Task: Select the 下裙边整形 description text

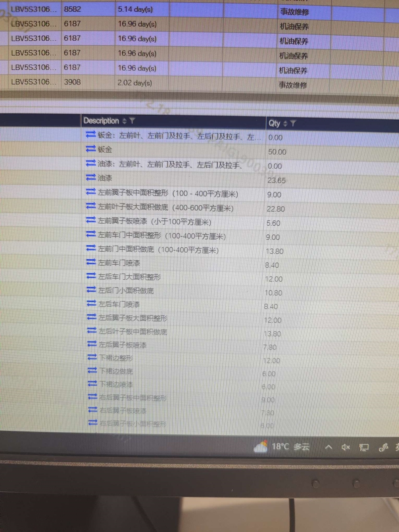Action: tap(116, 358)
